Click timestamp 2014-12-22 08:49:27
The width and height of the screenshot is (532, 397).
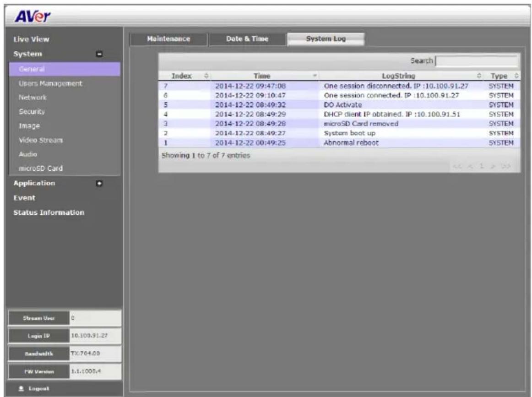250,133
